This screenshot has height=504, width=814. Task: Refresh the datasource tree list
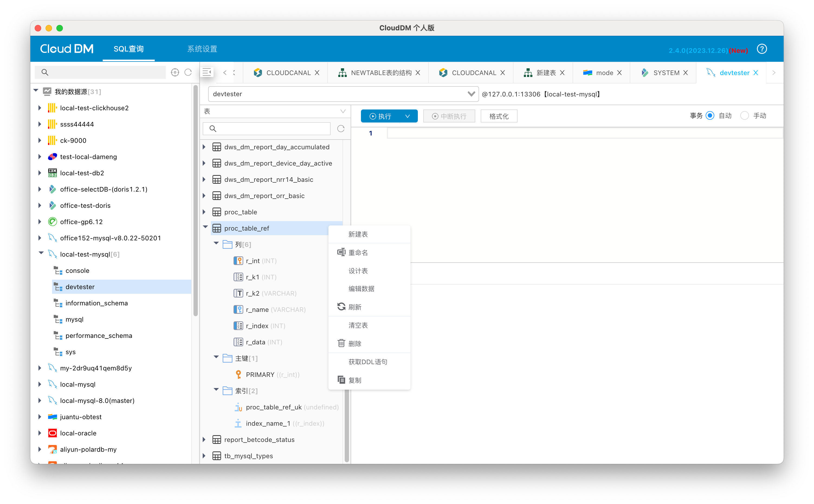coord(188,72)
